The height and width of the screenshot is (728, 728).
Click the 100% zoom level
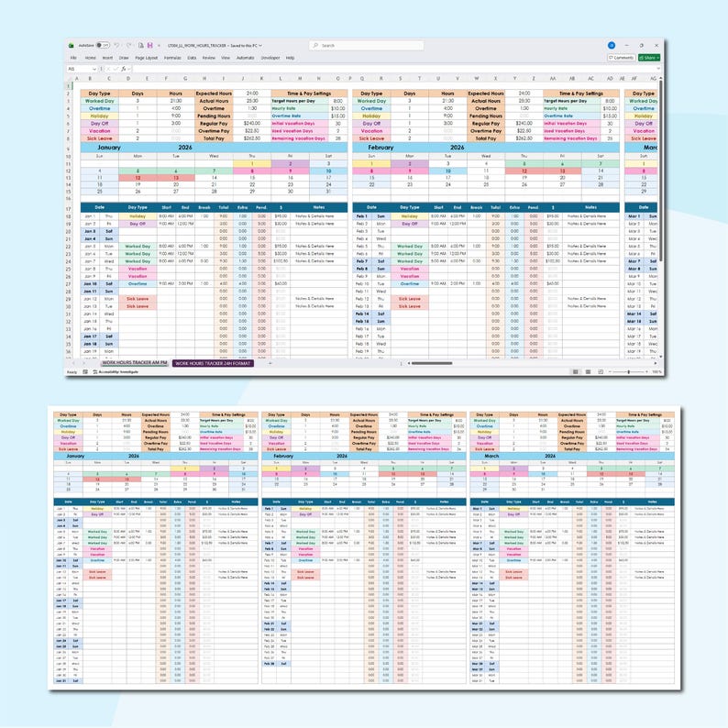pos(656,372)
